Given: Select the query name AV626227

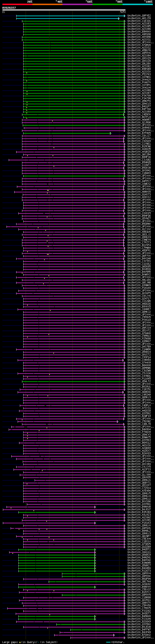Looking at the screenshot, I should (x=9, y=8).
